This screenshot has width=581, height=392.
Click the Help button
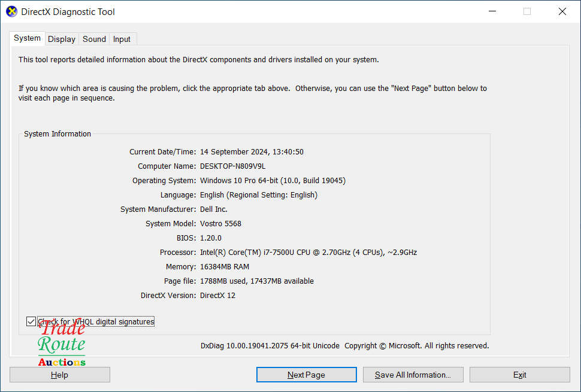(59, 375)
